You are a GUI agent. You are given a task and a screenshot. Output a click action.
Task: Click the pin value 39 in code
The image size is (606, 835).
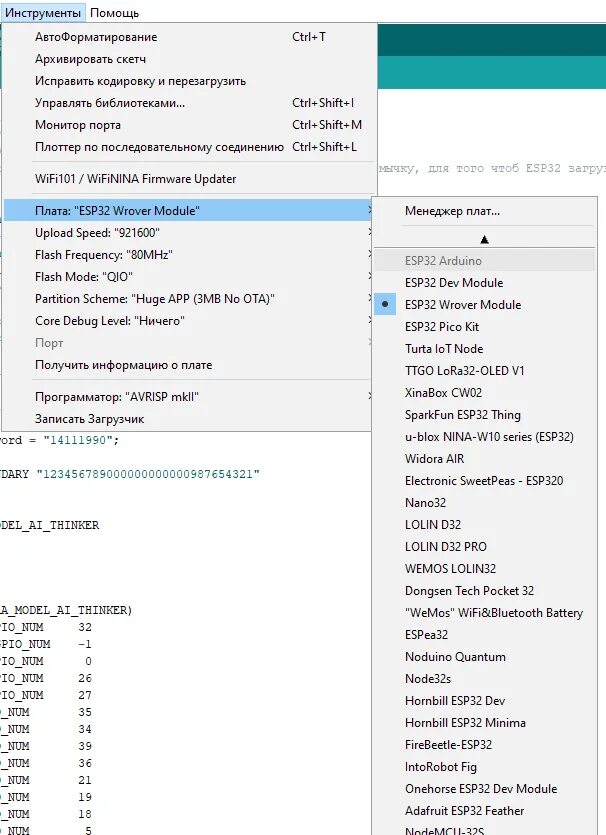[85, 747]
